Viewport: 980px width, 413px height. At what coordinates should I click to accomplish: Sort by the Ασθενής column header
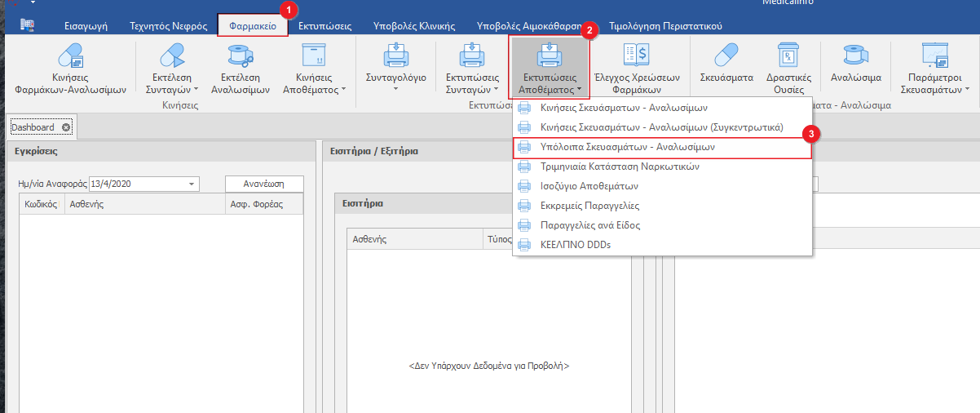[x=86, y=204]
